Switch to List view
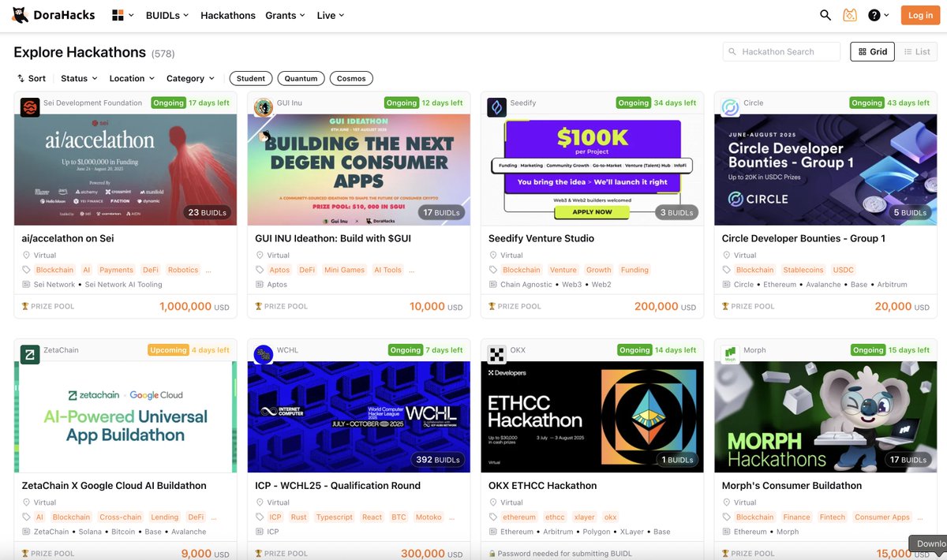The width and height of the screenshot is (947, 560). pos(916,51)
